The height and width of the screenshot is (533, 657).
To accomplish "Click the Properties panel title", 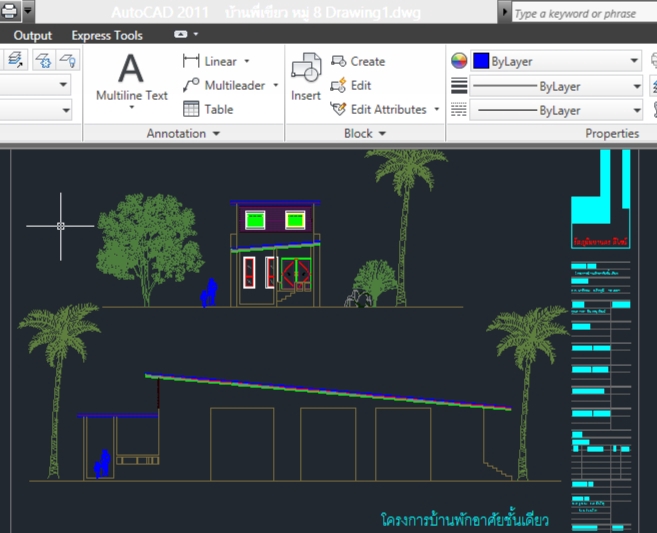I will pos(612,133).
